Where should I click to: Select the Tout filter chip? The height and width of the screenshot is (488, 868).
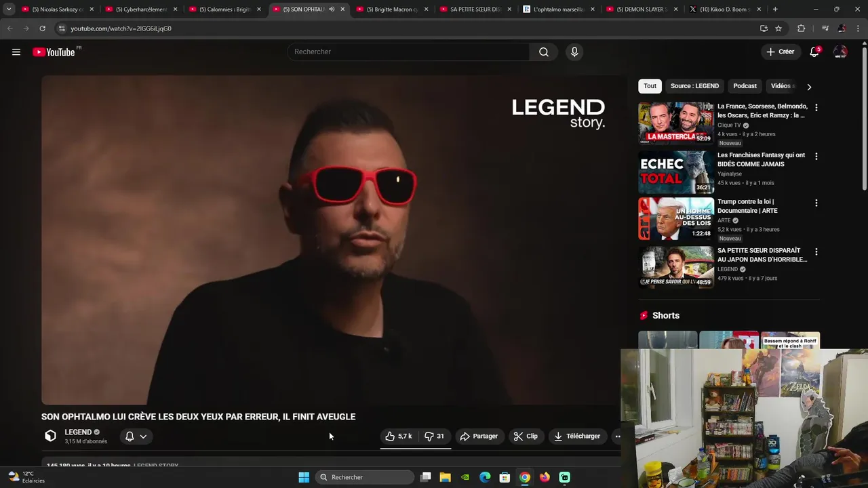pyautogui.click(x=650, y=86)
